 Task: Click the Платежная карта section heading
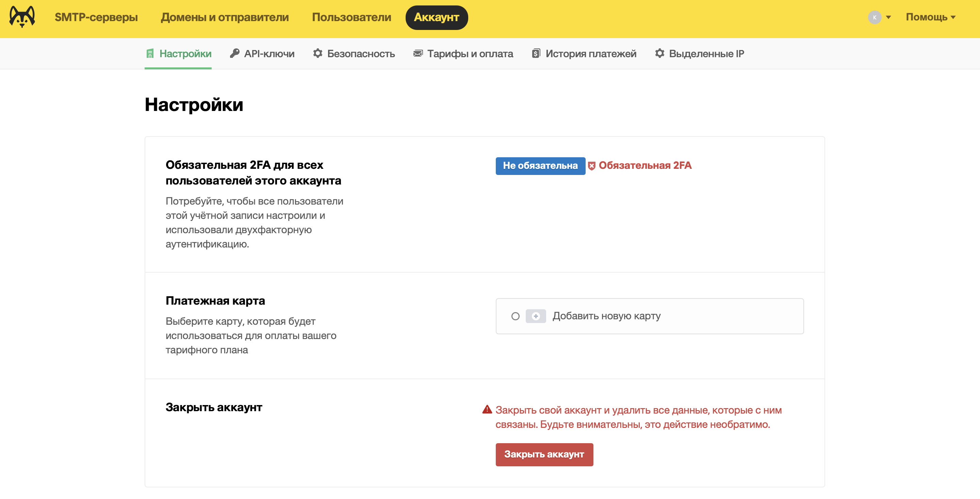(215, 301)
